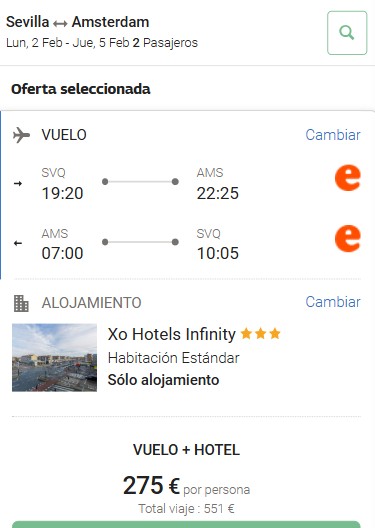Click the dates and 2 Pasajeros summary

click(x=102, y=43)
